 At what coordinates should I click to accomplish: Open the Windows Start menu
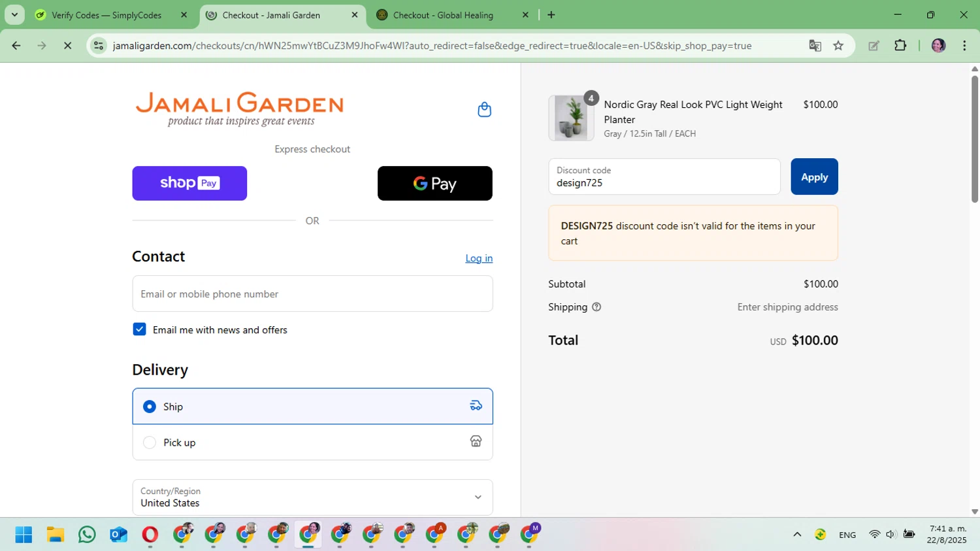click(24, 535)
